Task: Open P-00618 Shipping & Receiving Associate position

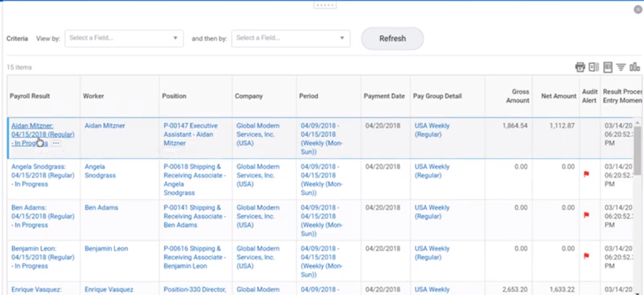Action: pyautogui.click(x=195, y=180)
